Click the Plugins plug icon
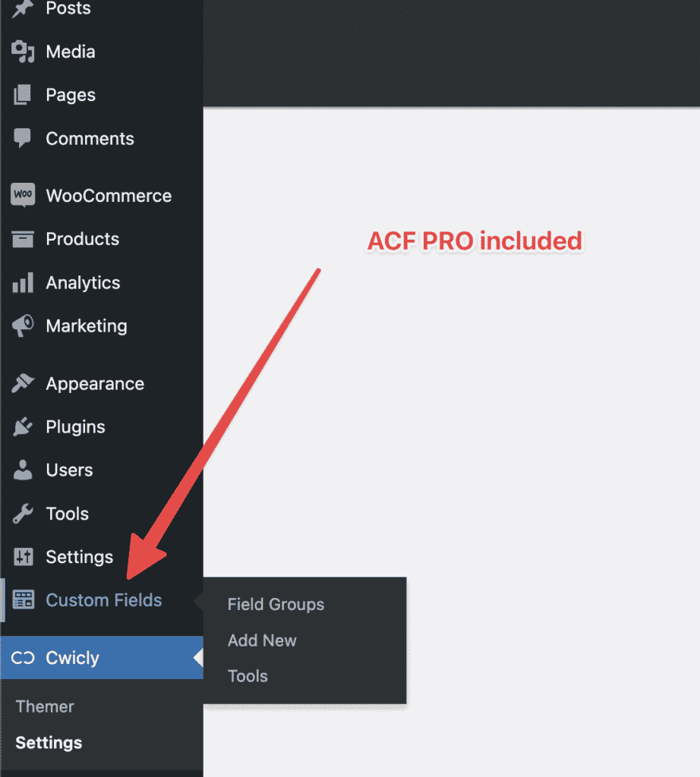The width and height of the screenshot is (700, 777). 23,427
